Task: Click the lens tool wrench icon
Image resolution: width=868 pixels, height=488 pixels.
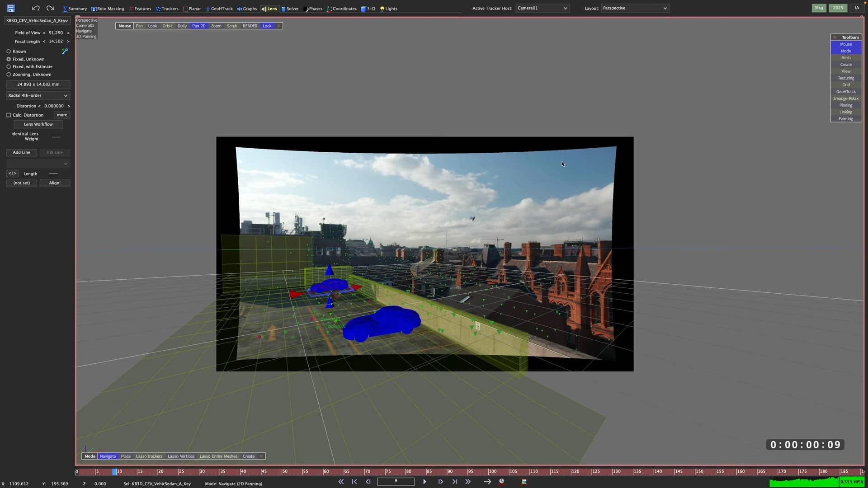Action: point(65,52)
